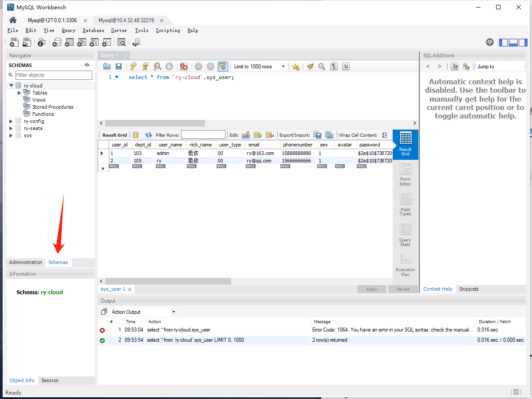Save the script to file

tap(118, 67)
